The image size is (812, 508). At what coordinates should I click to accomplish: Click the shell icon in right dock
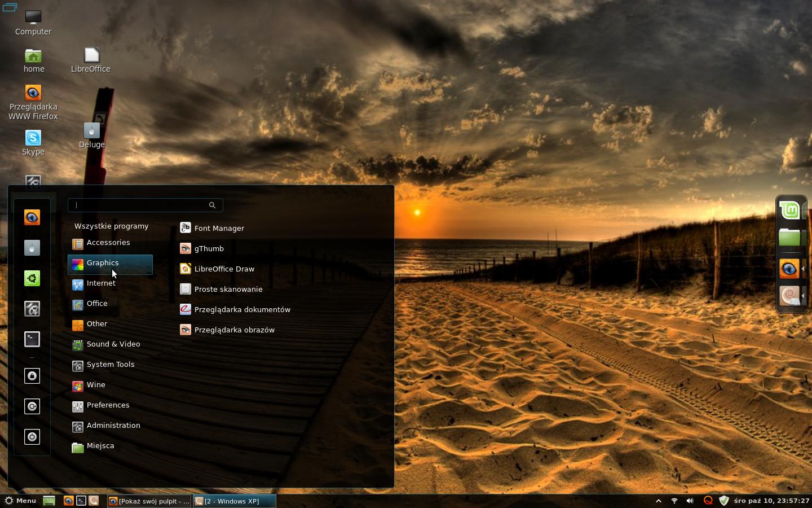[x=789, y=296]
